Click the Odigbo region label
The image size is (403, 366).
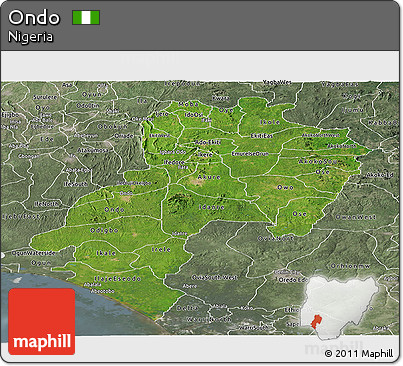(104, 230)
